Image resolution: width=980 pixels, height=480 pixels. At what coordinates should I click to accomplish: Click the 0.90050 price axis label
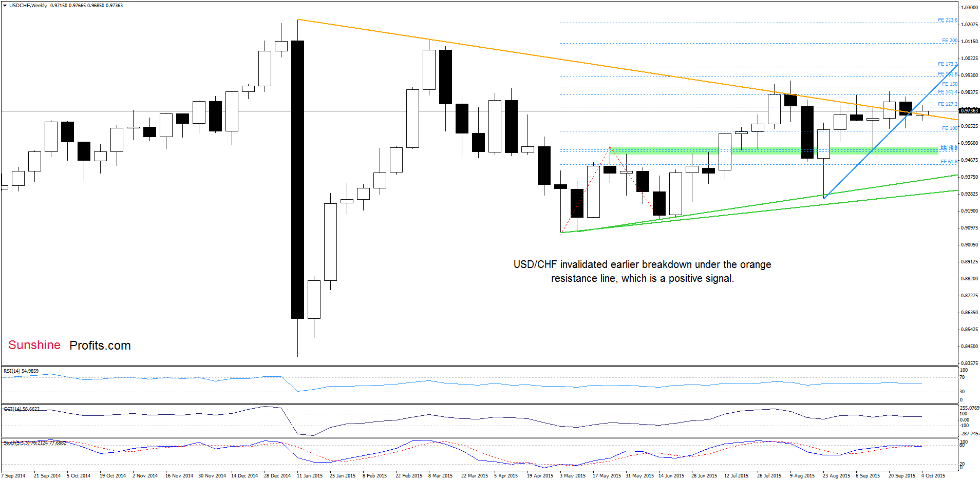[969, 245]
